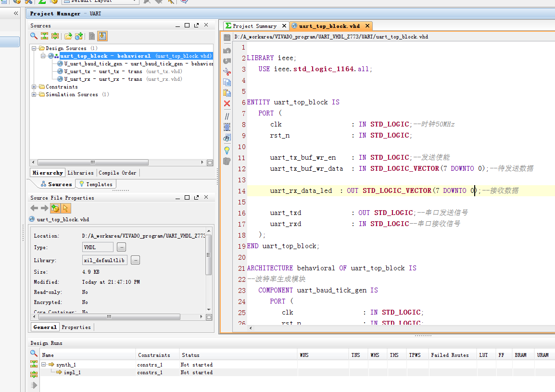Click Expand All icon in Design Runs
The width and height of the screenshot is (555, 392).
coord(34,374)
